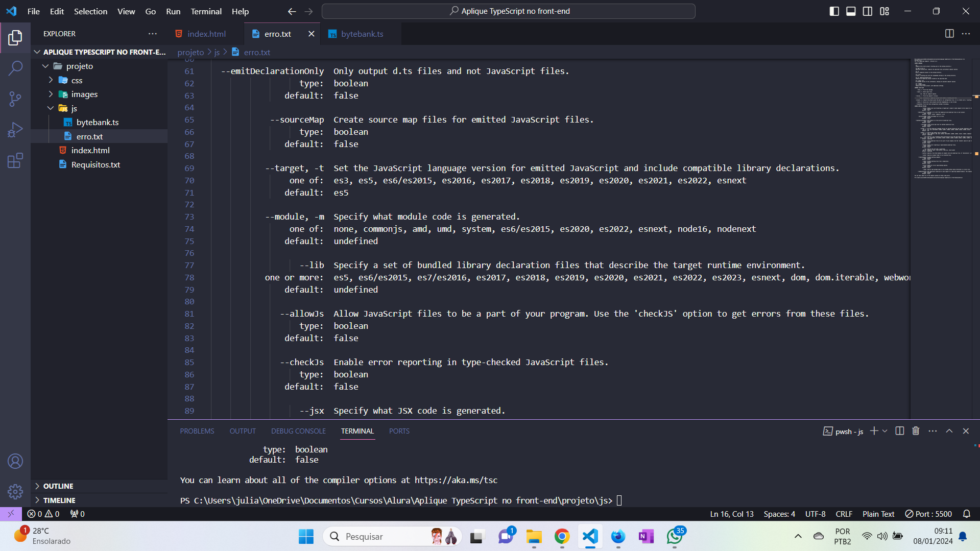The image size is (980, 551).
Task: Switch to the PORTS panel tab
Action: (x=399, y=431)
